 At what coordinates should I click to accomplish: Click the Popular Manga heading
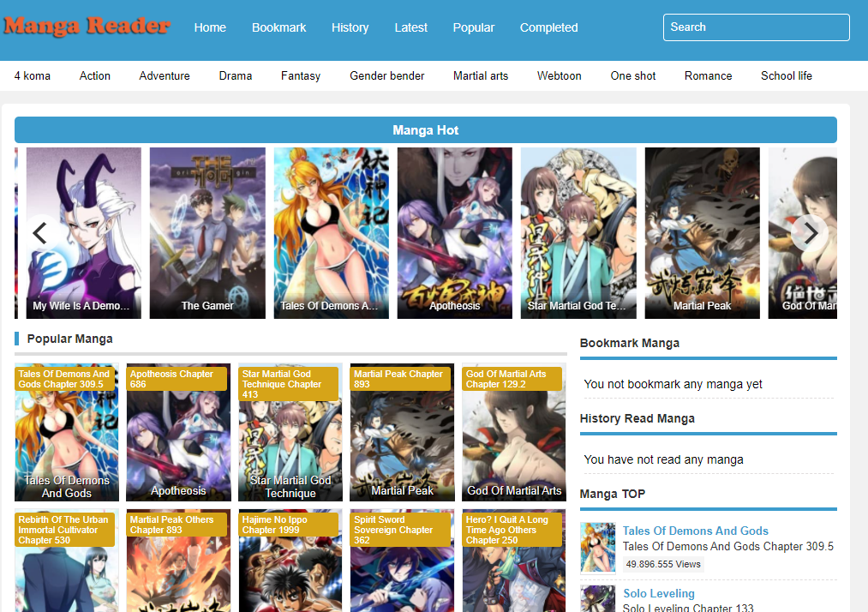69,339
